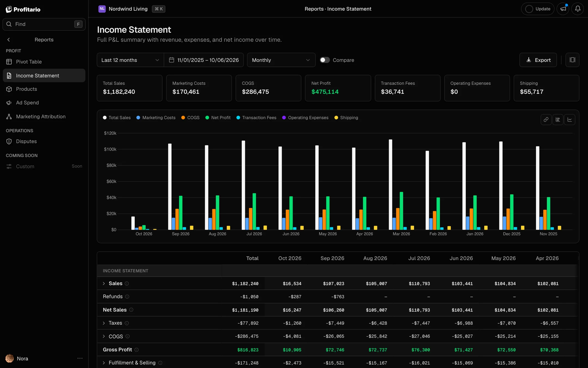Click the chart link icon
The width and height of the screenshot is (588, 368).
click(546, 120)
